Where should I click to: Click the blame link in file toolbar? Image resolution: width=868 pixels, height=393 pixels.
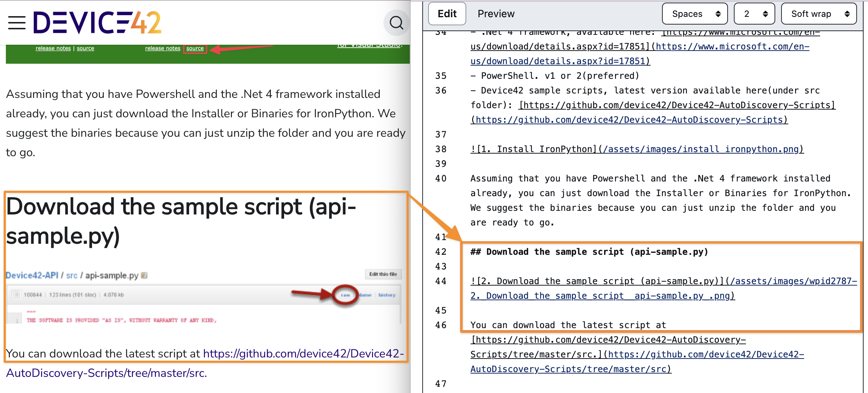(x=365, y=295)
